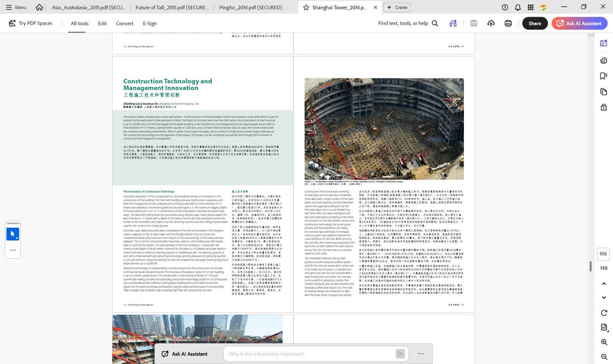The width and height of the screenshot is (613, 364).
Task: Click the print icon
Action: (508, 23)
